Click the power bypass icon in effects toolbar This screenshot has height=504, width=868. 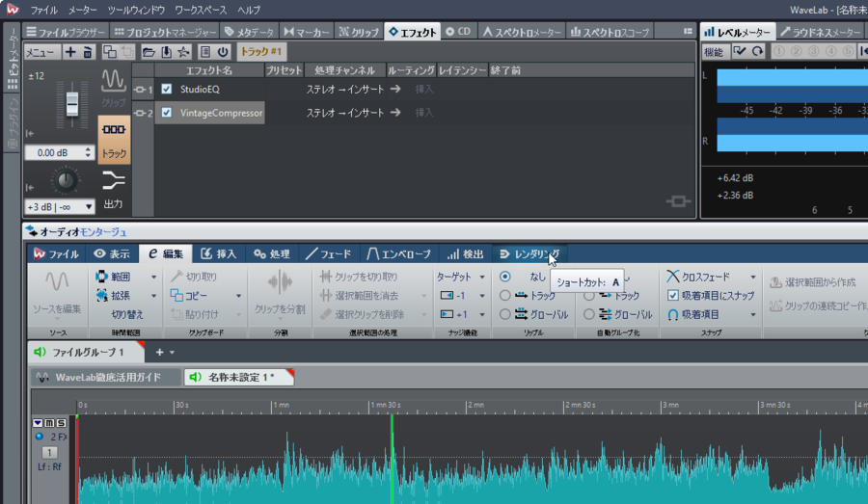[223, 52]
